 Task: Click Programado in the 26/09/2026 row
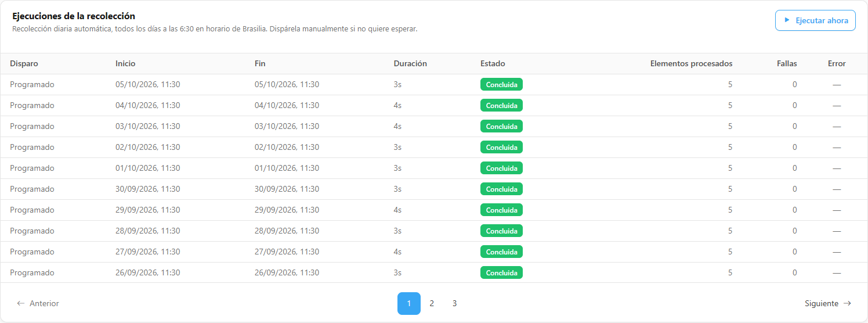(x=32, y=272)
